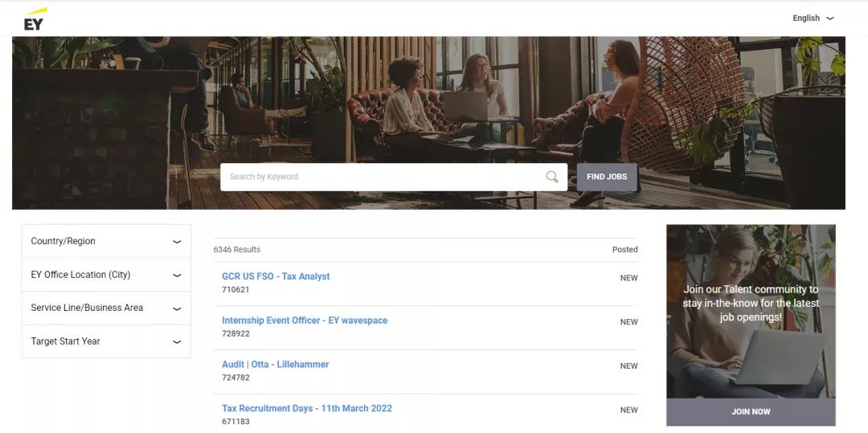Click NEW label for Internship Event Officer row
This screenshot has width=868, height=433.
[628, 322]
